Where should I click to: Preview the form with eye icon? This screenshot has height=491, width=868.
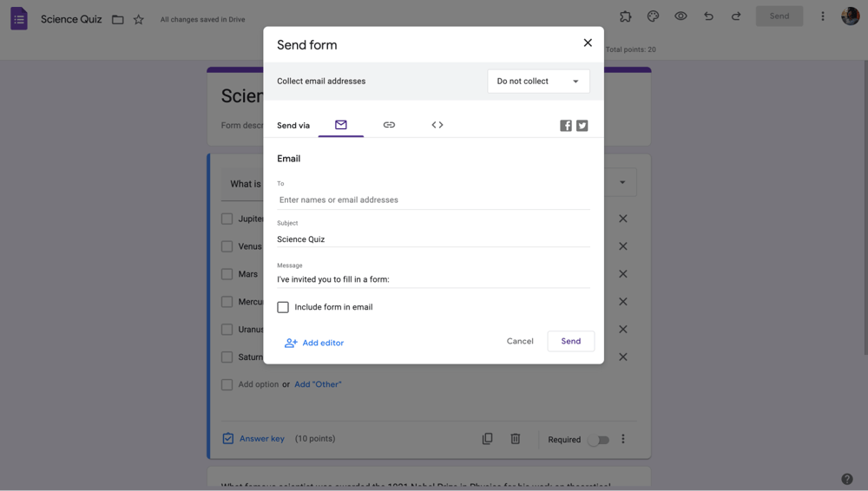coord(681,16)
